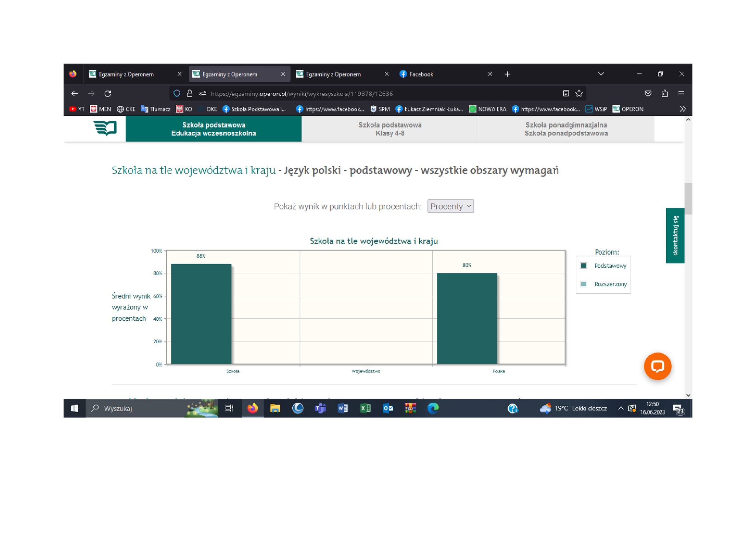Open the YT bookmark
The height and width of the screenshot is (535, 756).
(77, 109)
